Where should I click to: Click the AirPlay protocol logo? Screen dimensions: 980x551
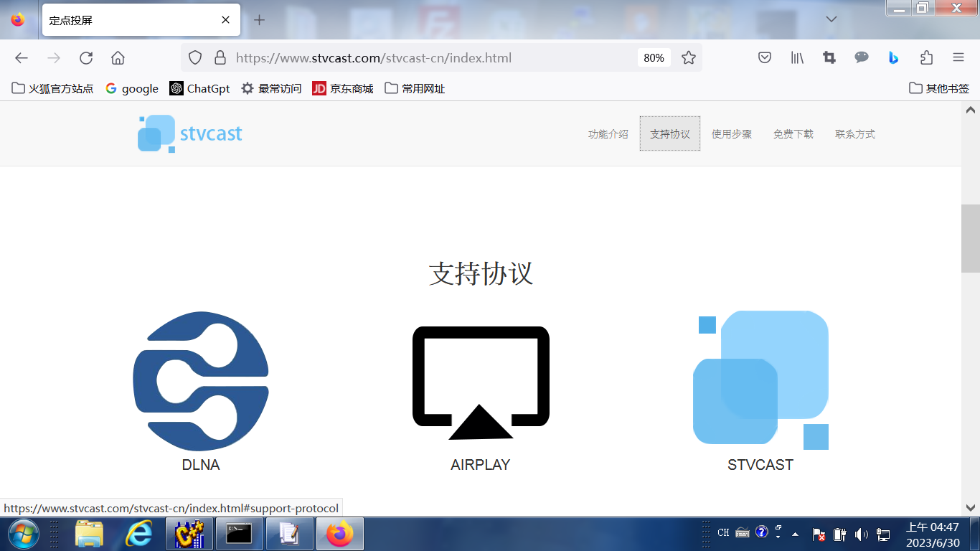[x=481, y=382]
